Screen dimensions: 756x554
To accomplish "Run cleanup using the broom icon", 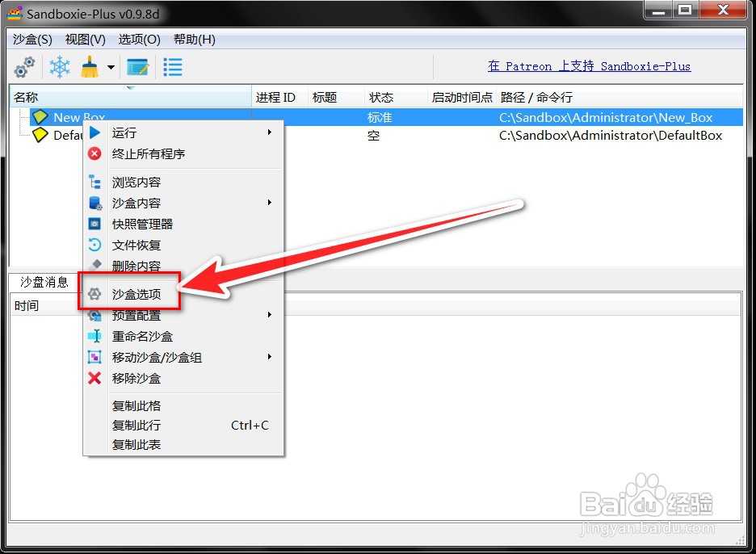I will coord(89,66).
